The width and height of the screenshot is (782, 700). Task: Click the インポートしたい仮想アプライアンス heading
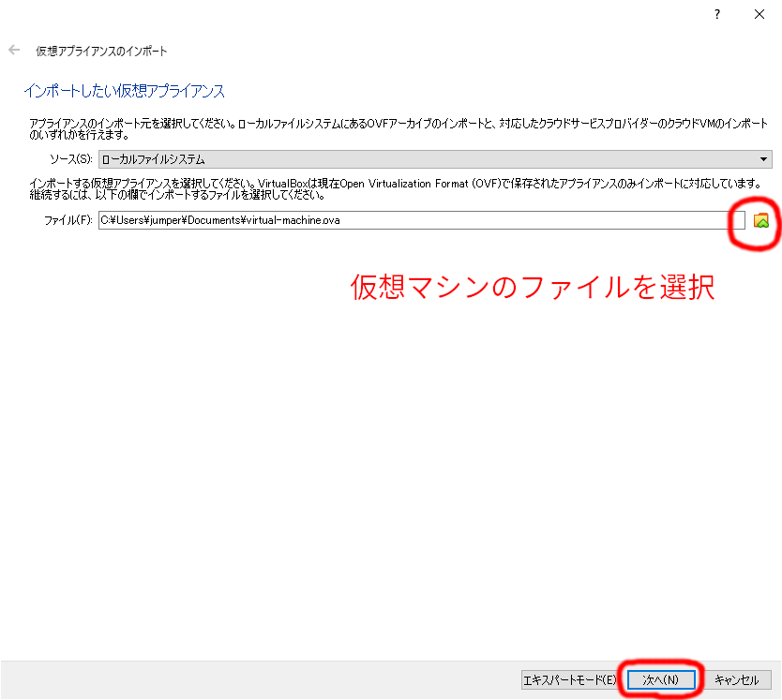point(124,91)
